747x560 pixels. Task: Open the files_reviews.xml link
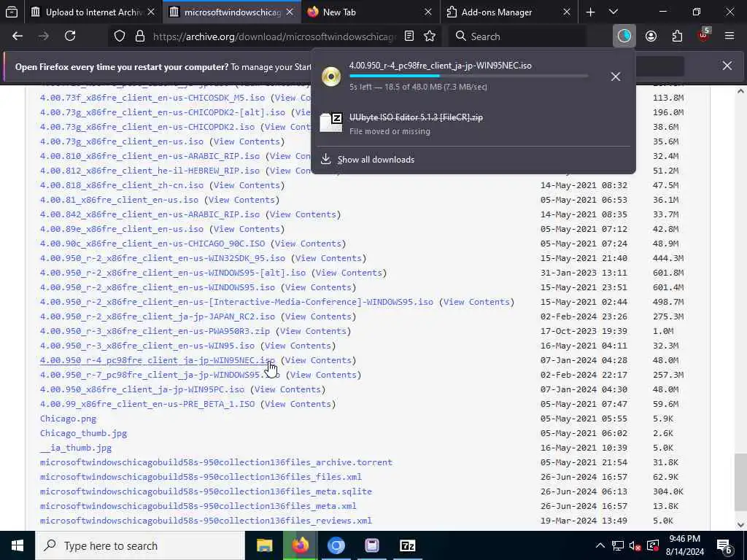[206, 521]
